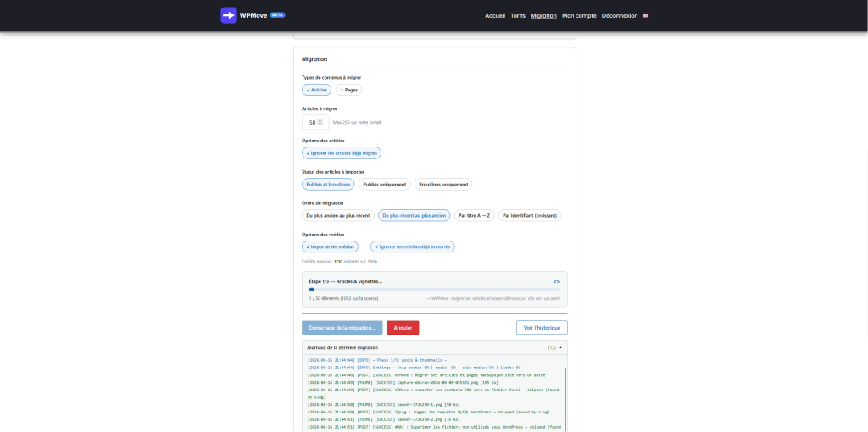Image resolution: width=868 pixels, height=432 pixels.
Task: Click "Max 250 sur votre forfait" hint
Action: (357, 122)
